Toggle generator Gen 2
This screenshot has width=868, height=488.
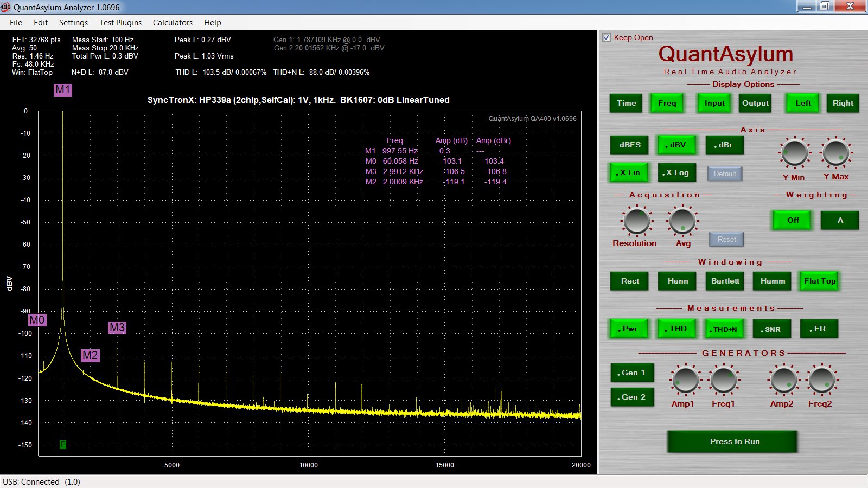632,397
